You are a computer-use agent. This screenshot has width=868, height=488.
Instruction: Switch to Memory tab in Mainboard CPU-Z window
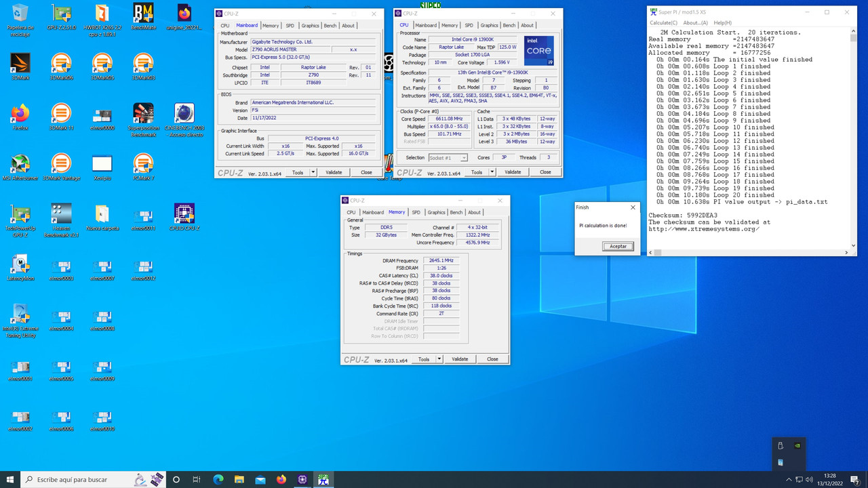pyautogui.click(x=271, y=25)
